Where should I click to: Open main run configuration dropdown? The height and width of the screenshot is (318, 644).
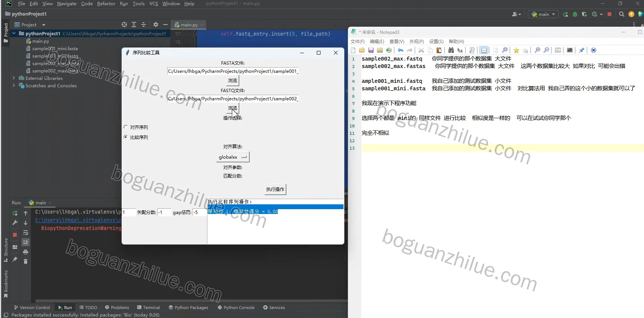pos(543,14)
